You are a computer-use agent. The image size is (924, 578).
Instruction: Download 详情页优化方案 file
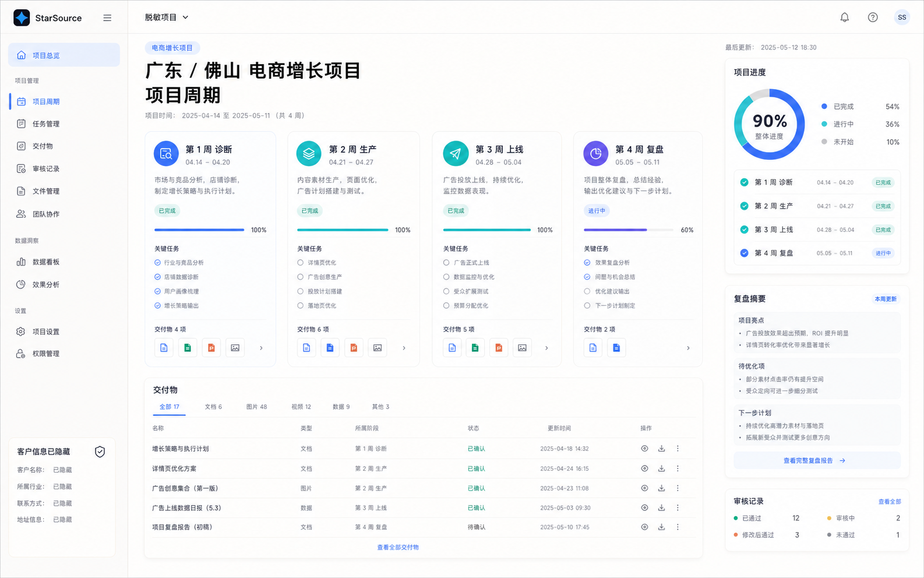coord(661,468)
